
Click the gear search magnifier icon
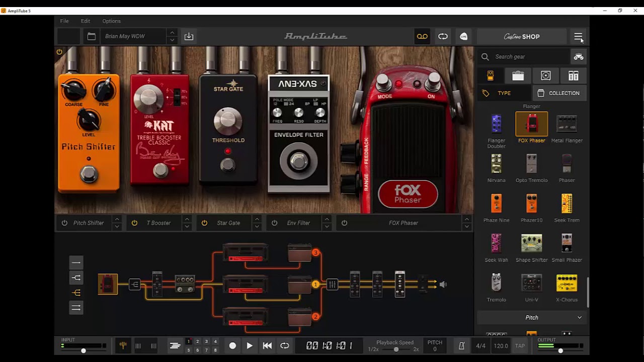point(485,57)
